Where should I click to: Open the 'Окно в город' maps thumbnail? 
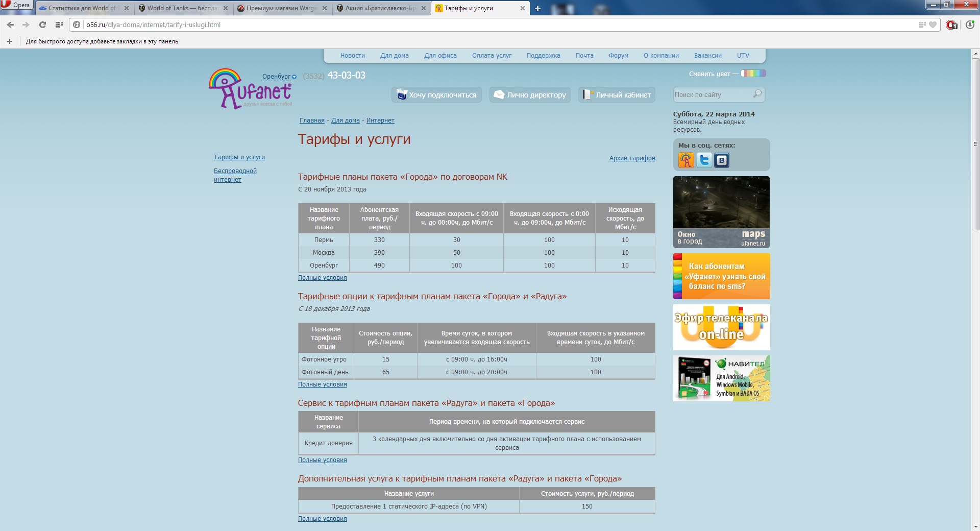(x=721, y=212)
